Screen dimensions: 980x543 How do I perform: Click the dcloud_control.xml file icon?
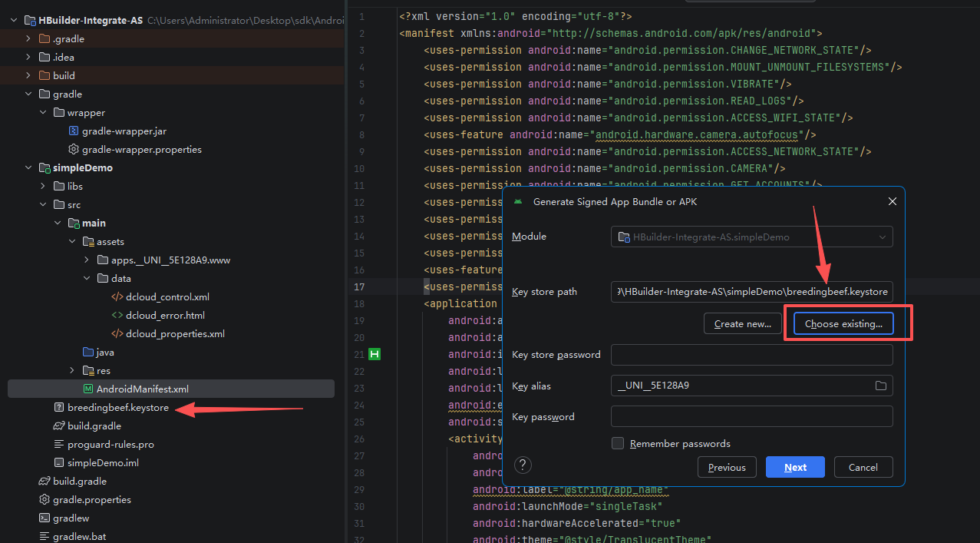click(117, 296)
